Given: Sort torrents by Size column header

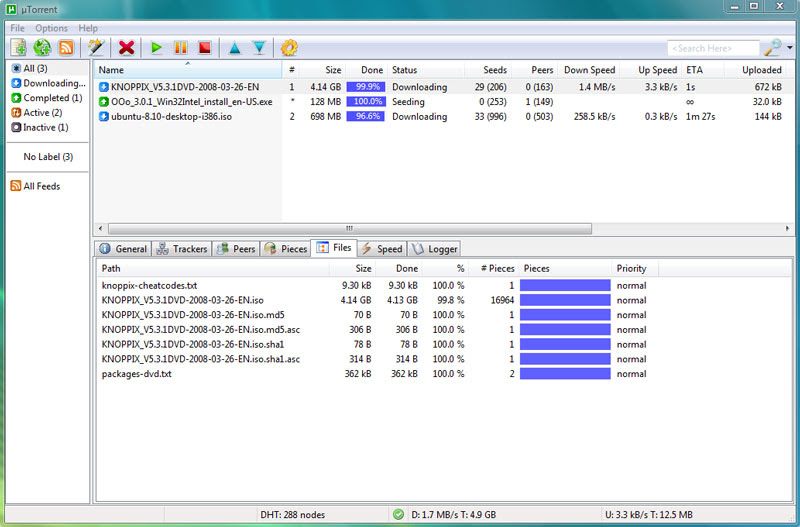Looking at the screenshot, I should tap(323, 70).
